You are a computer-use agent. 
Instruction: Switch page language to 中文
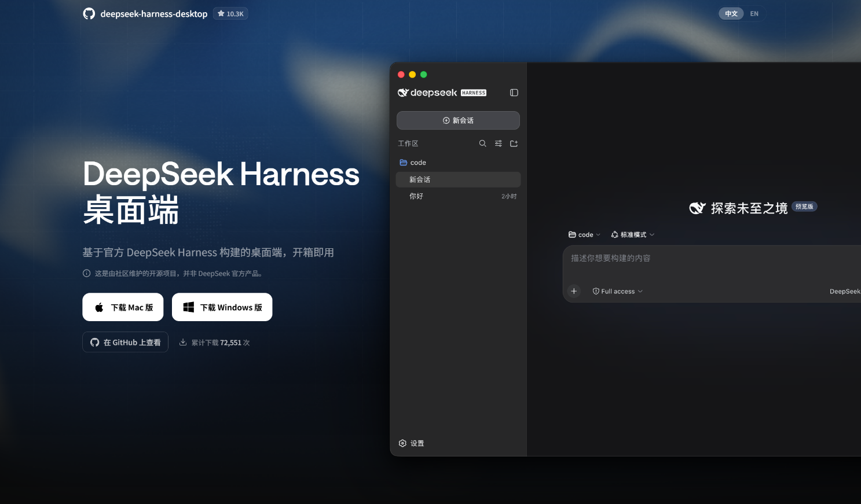coord(731,14)
